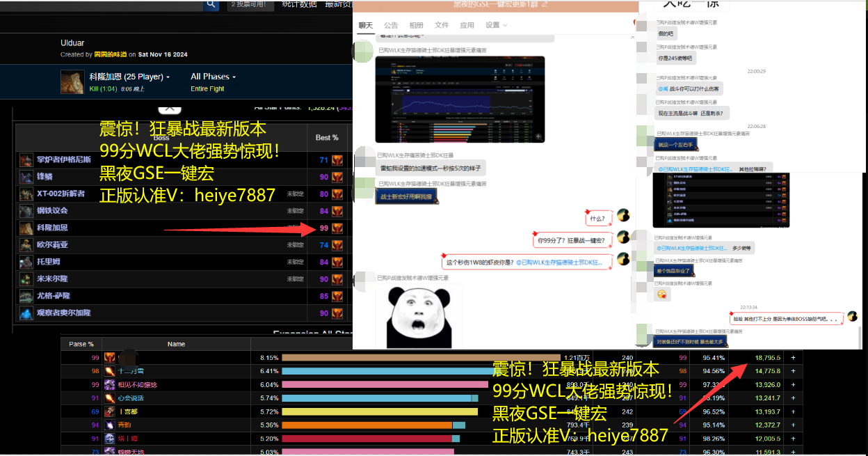
Task: Click the 观察者奥尔加隆 boss icon
Action: click(26, 313)
